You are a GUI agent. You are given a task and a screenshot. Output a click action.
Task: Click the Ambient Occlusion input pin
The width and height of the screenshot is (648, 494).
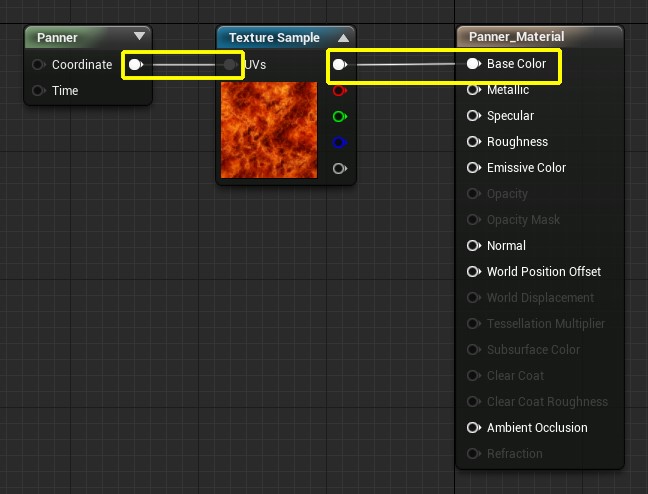coord(474,427)
